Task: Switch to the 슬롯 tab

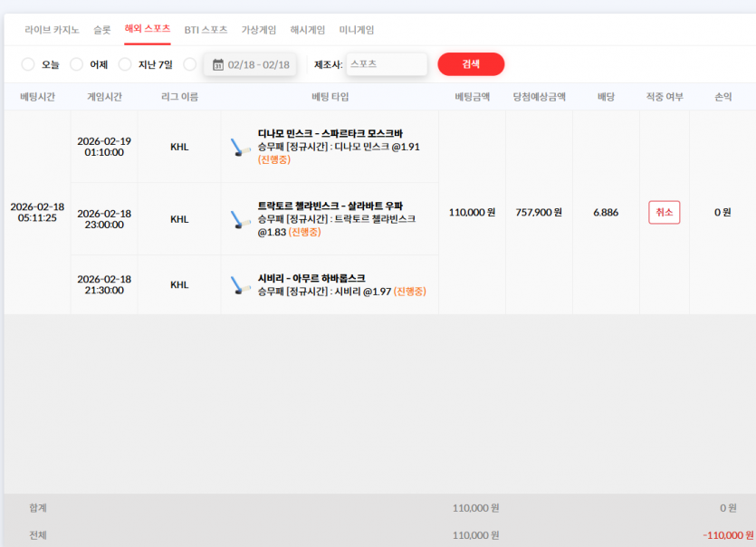Action: pos(101,30)
